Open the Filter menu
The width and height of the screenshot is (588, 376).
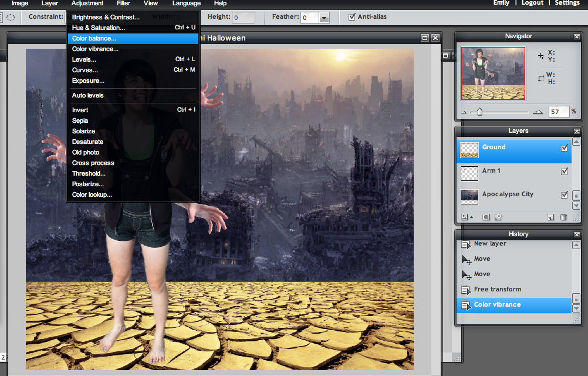click(x=123, y=4)
